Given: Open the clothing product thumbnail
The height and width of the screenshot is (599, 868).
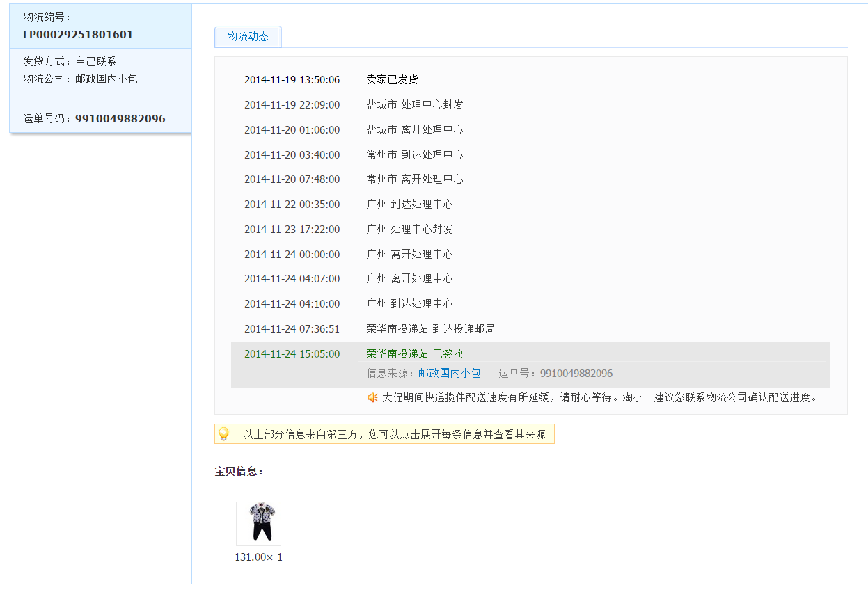Looking at the screenshot, I should 258,523.
